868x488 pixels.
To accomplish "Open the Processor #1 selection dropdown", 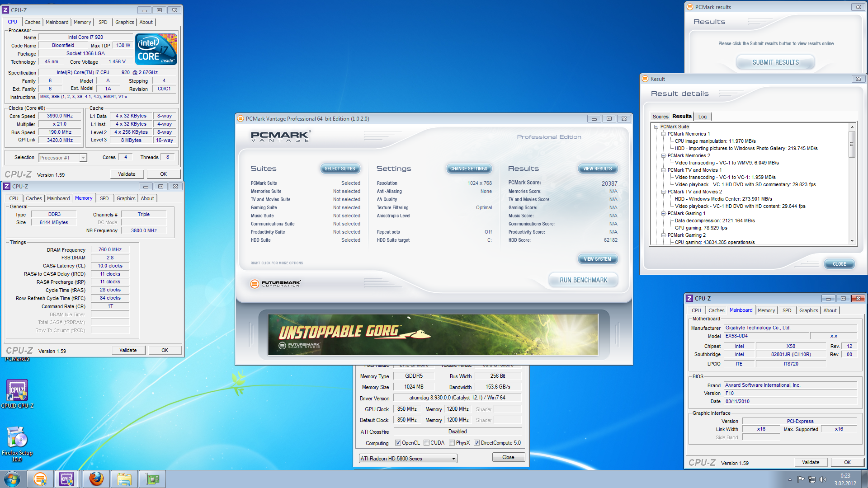I will (63, 158).
